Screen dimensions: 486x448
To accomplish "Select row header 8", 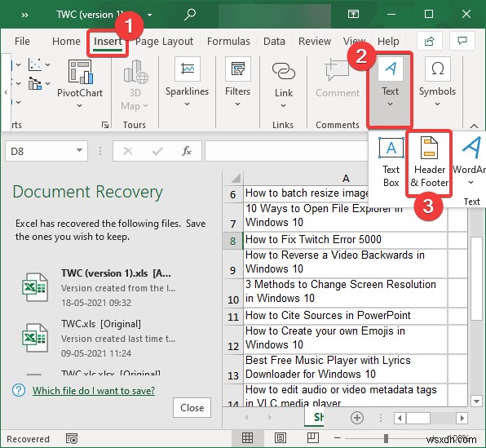I will click(232, 241).
